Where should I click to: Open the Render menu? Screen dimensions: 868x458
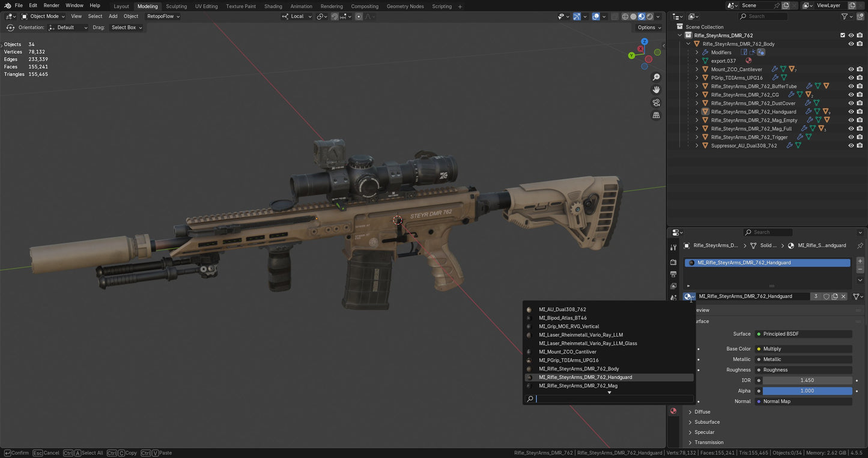(x=51, y=5)
